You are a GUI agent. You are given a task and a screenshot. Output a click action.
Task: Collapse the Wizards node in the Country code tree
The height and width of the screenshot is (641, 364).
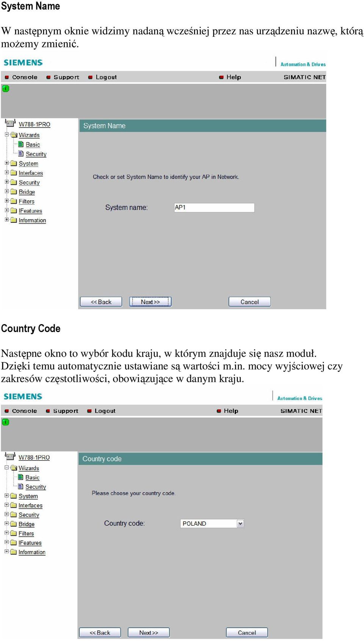click(x=6, y=468)
